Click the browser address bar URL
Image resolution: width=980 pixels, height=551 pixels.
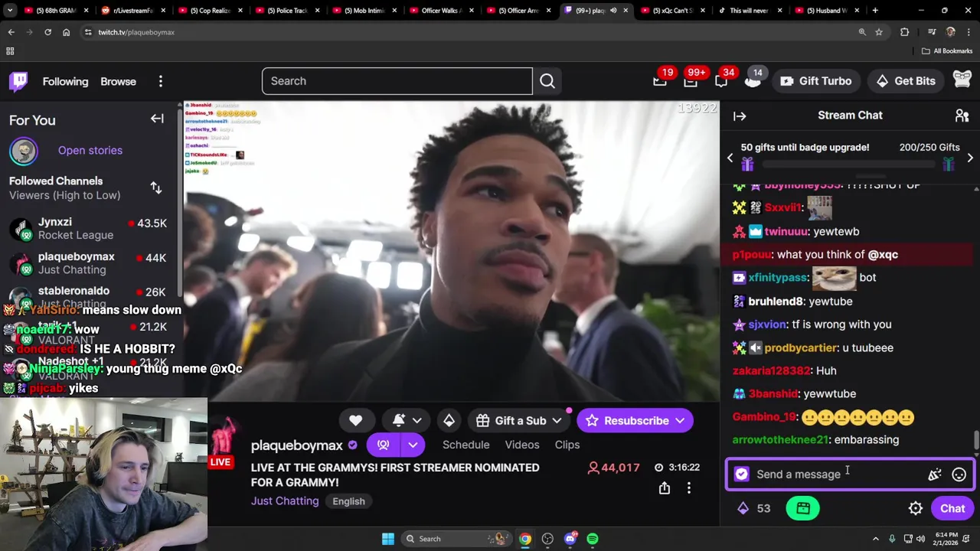[136, 32]
